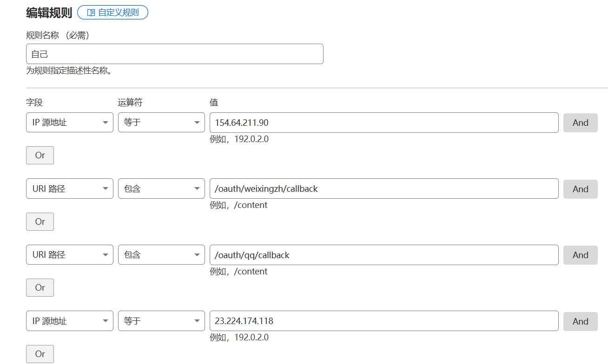Open operator dropdown for weixingzh callback row
This screenshot has height=364, width=608.
pyautogui.click(x=161, y=189)
